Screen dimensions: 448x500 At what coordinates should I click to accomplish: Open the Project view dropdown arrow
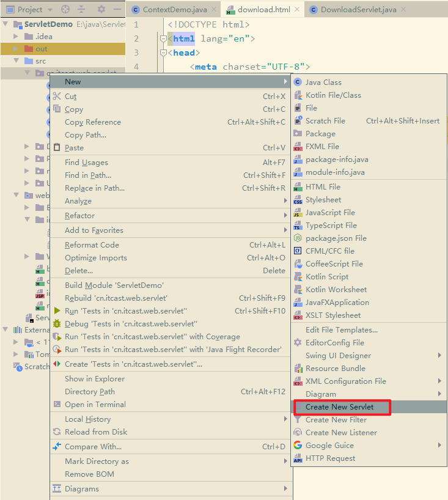pos(50,10)
